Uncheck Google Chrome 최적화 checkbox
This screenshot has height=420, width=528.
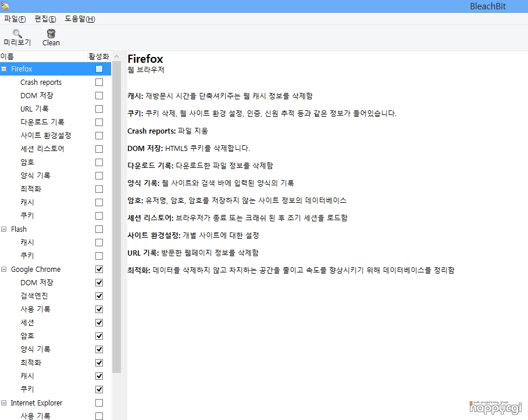[99, 363]
